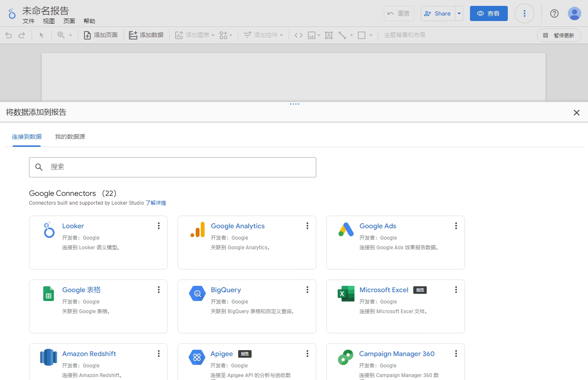Switch to the 连接到数据 tab
This screenshot has height=380, width=588.
(27, 137)
